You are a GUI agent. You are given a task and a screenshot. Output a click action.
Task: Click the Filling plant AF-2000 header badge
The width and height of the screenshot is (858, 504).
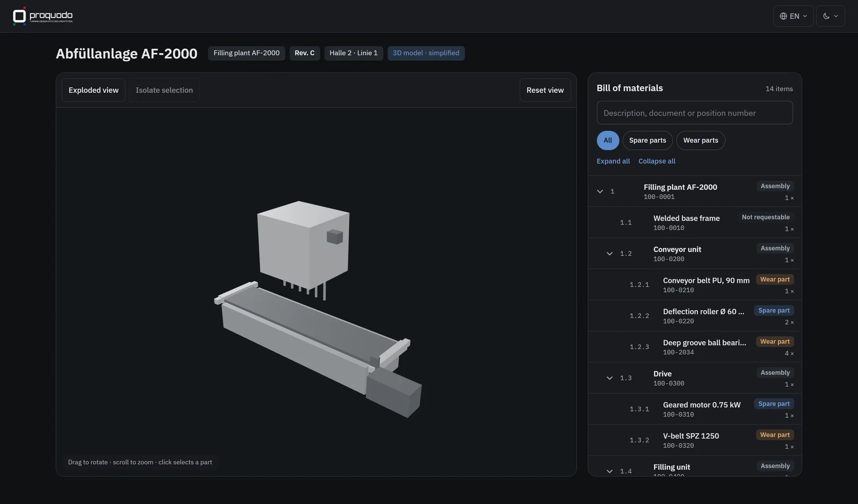click(x=246, y=53)
